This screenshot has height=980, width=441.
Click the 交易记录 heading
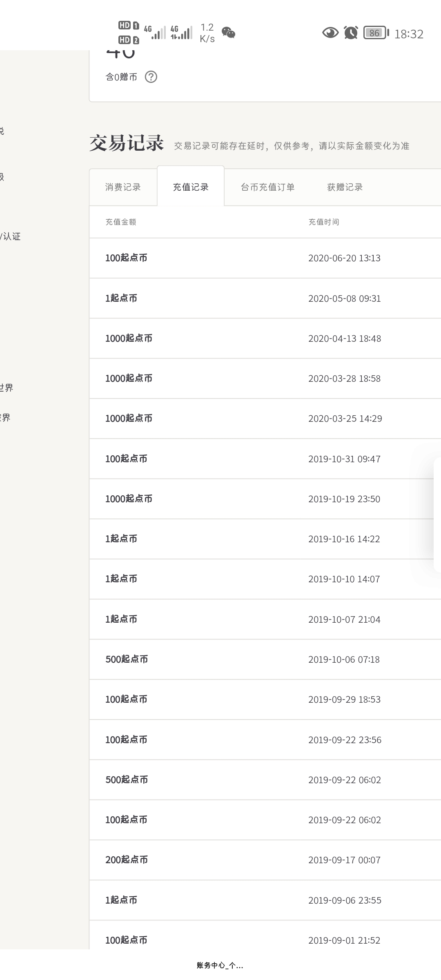tap(127, 143)
